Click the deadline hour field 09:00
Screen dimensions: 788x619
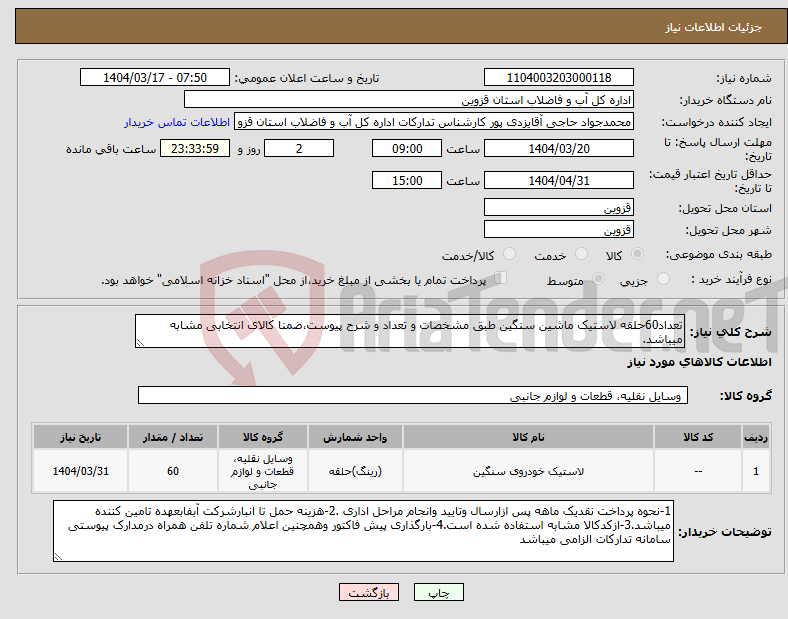[x=407, y=149]
